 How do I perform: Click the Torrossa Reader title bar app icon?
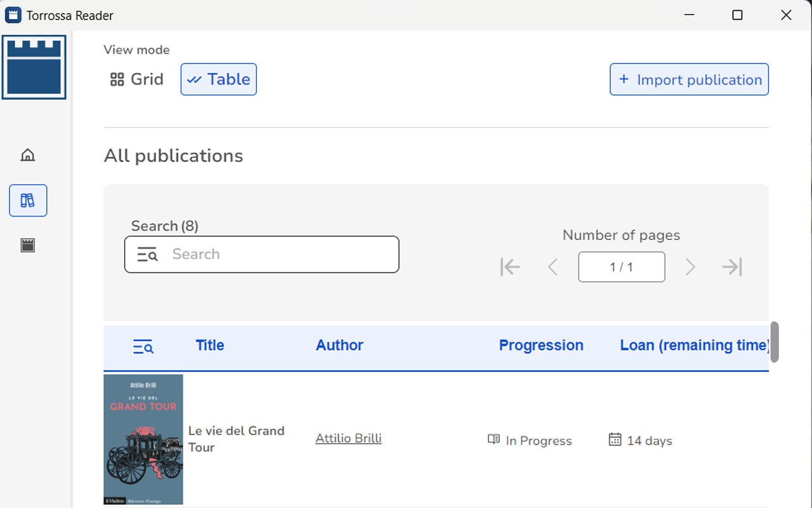point(13,15)
